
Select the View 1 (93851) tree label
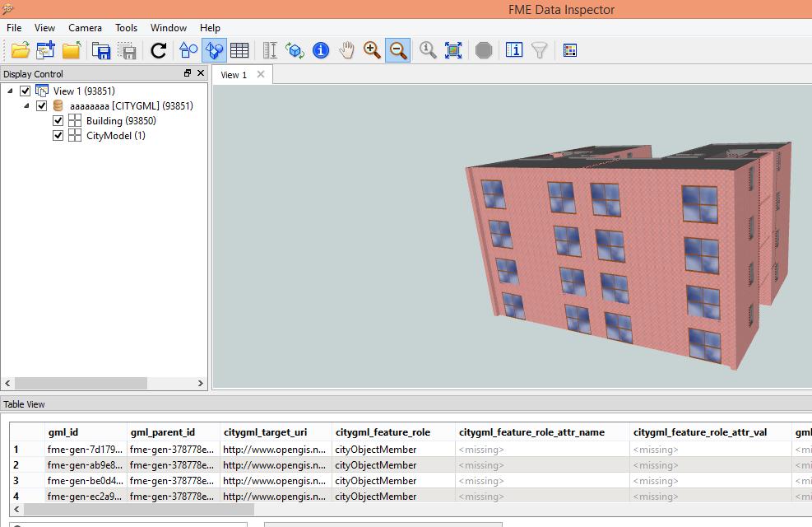84,91
